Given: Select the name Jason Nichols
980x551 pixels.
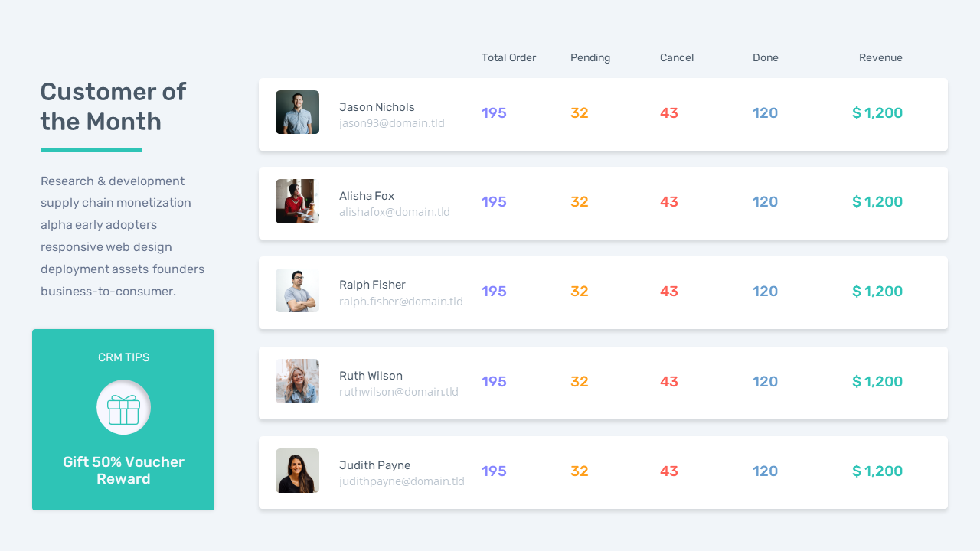Looking at the screenshot, I should (377, 107).
